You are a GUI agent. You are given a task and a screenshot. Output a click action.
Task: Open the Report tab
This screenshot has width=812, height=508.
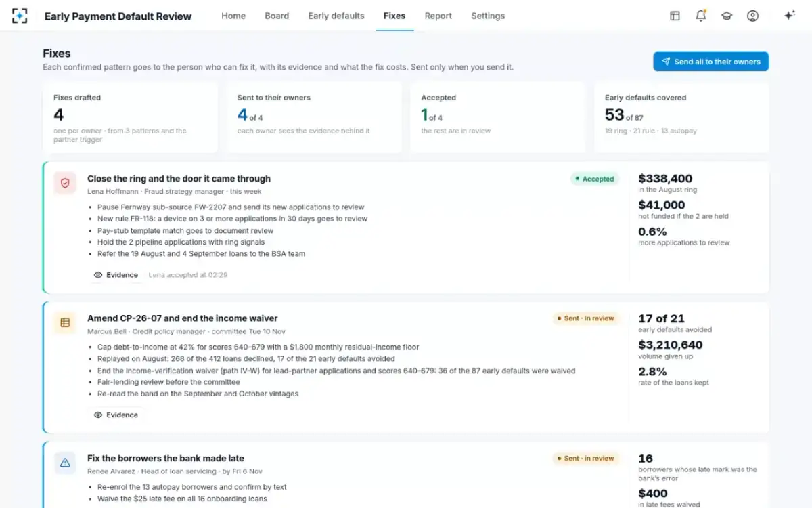[x=438, y=16]
